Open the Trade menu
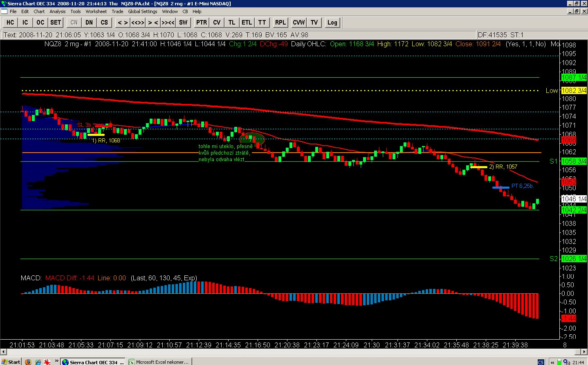 [117, 11]
